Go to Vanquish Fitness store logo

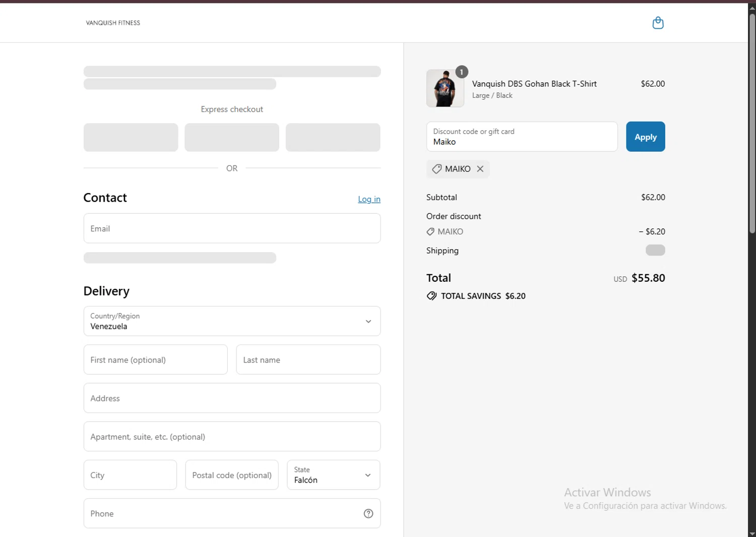113,23
